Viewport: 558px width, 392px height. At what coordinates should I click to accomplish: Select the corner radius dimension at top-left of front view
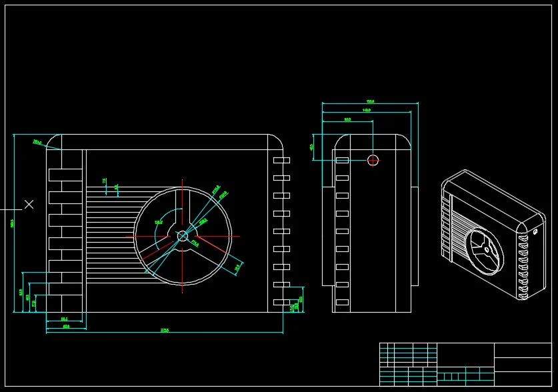(x=37, y=142)
